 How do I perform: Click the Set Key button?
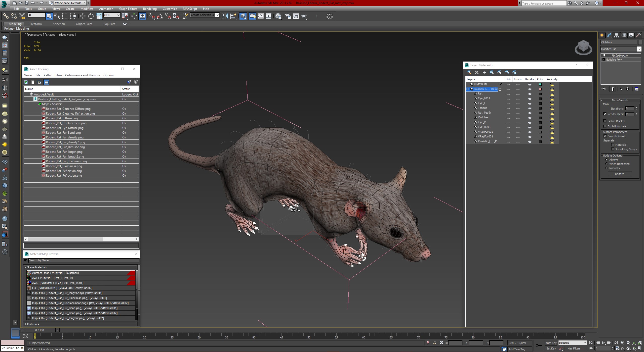point(551,348)
